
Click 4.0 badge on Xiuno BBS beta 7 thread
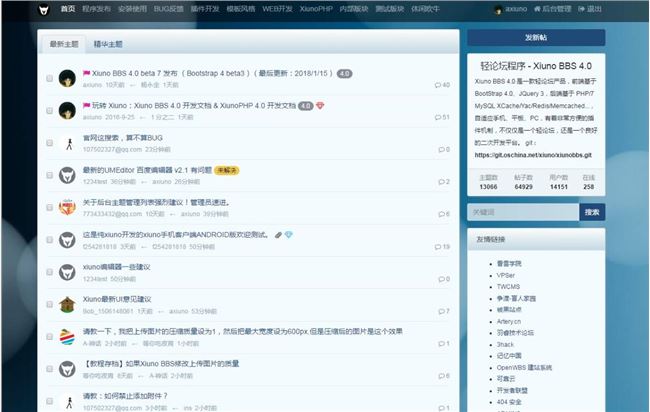pos(344,74)
